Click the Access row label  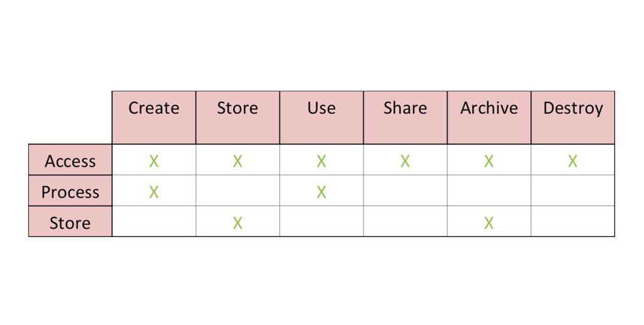coord(70,160)
